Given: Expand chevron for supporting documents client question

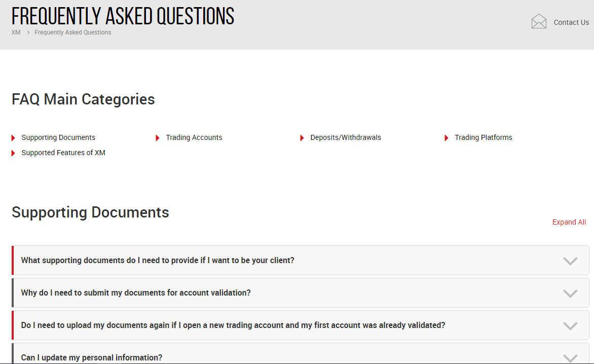Looking at the screenshot, I should (x=570, y=261).
